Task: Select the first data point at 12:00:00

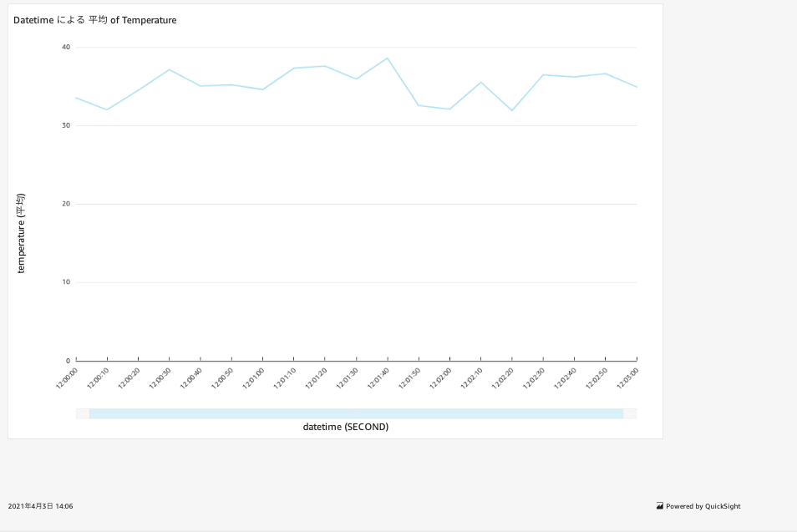Action: 76,98
